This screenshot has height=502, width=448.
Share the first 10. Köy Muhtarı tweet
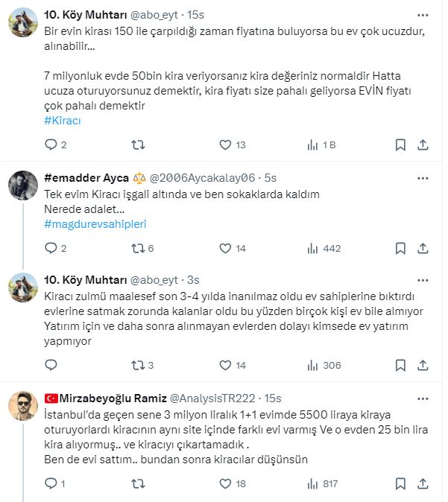coord(422,144)
